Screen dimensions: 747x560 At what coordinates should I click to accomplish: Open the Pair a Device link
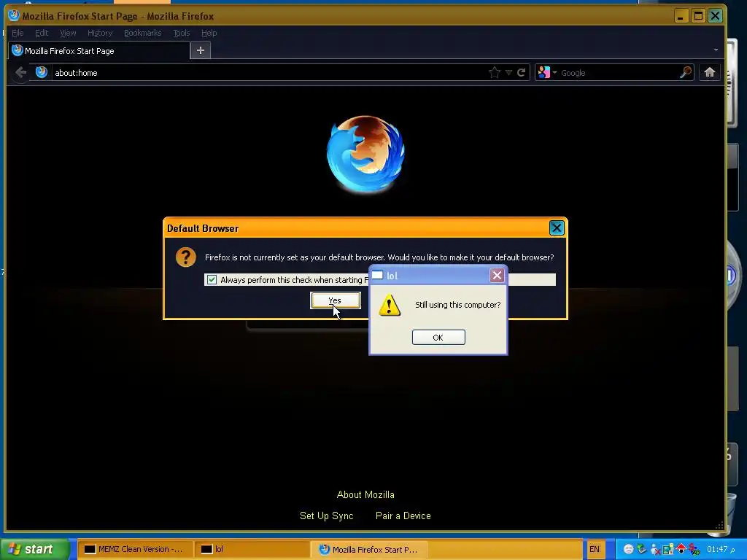pos(403,516)
